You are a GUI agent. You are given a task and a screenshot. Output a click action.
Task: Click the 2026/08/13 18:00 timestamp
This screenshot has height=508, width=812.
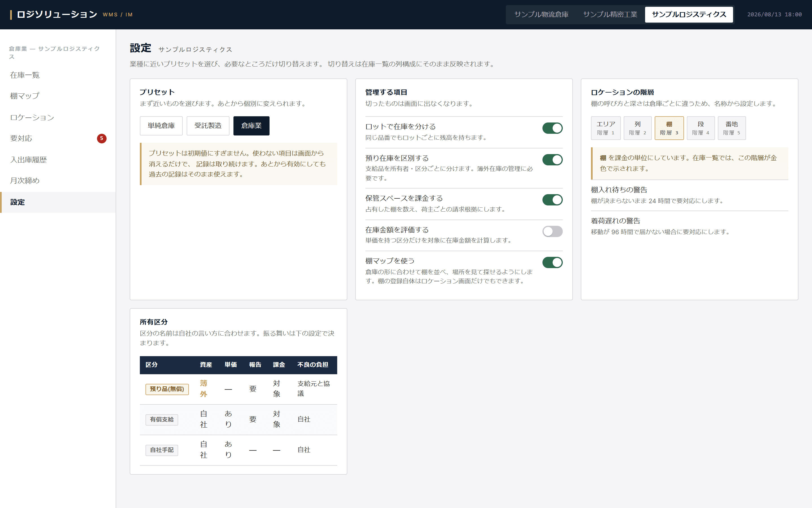(x=775, y=14)
